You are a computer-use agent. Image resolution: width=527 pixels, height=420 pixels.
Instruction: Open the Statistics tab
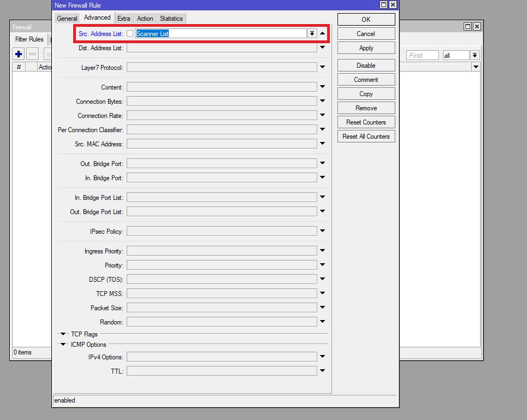tap(171, 18)
